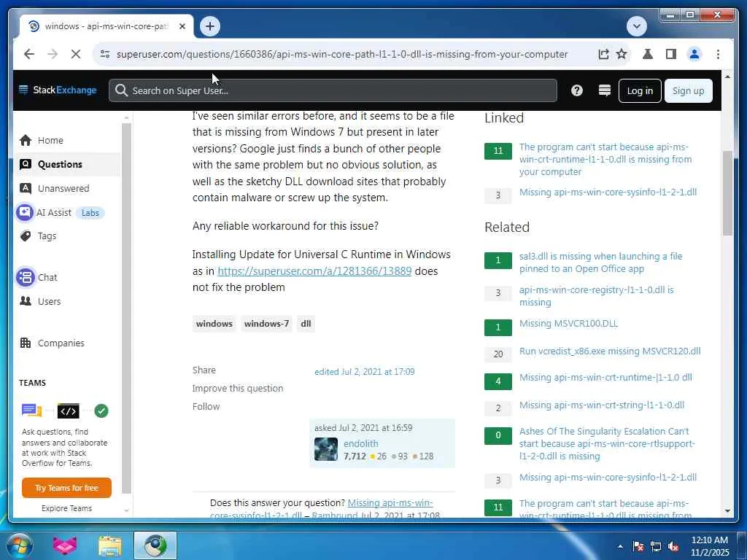Open endolith user profile link
Screen dimensions: 747x560
360,443
